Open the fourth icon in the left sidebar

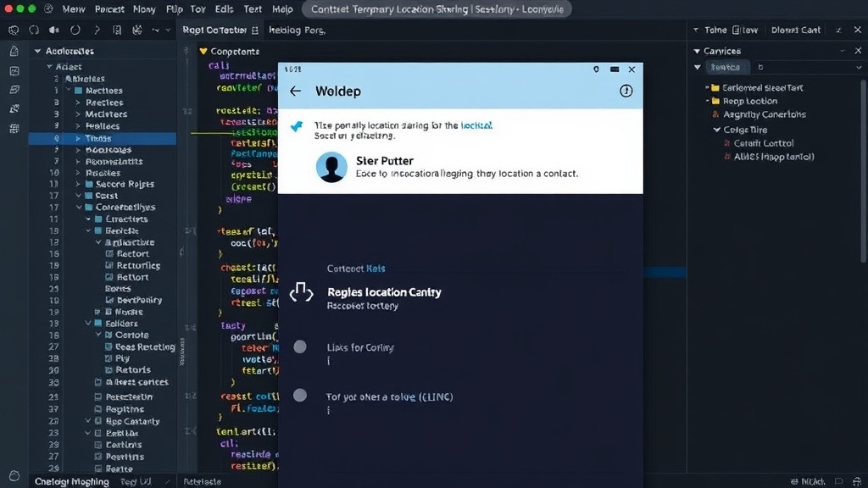click(14, 109)
